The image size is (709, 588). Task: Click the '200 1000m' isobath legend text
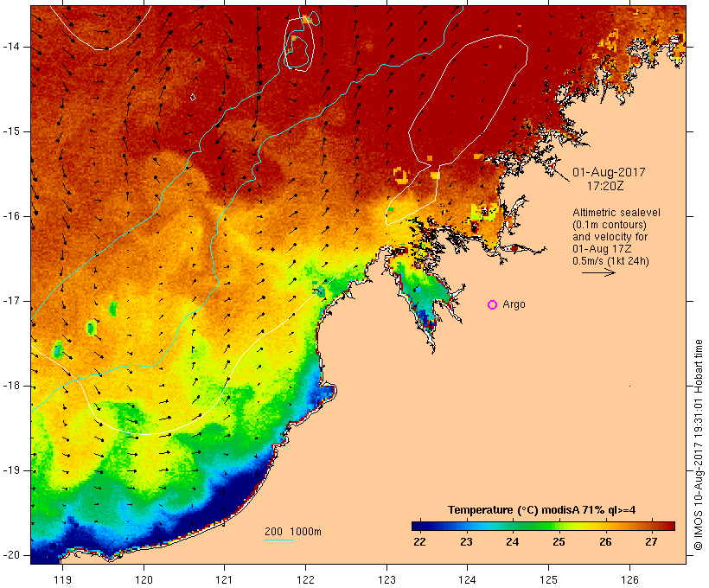pos(293,532)
